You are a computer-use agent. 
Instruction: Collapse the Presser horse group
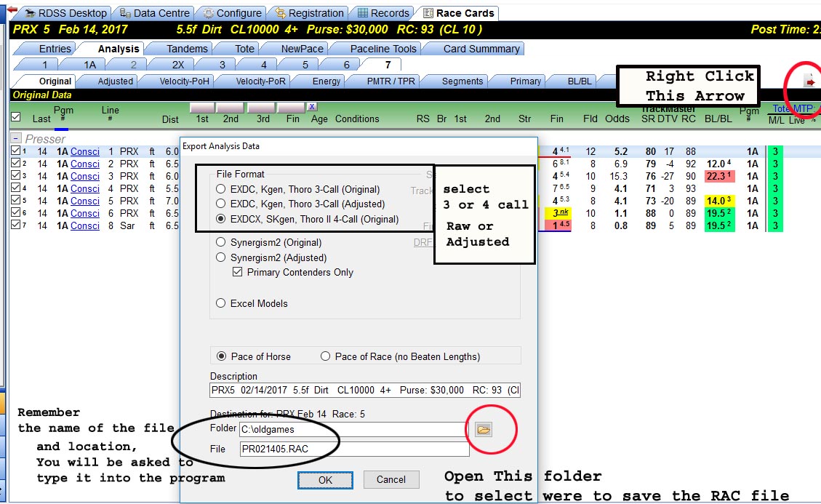tap(16, 139)
